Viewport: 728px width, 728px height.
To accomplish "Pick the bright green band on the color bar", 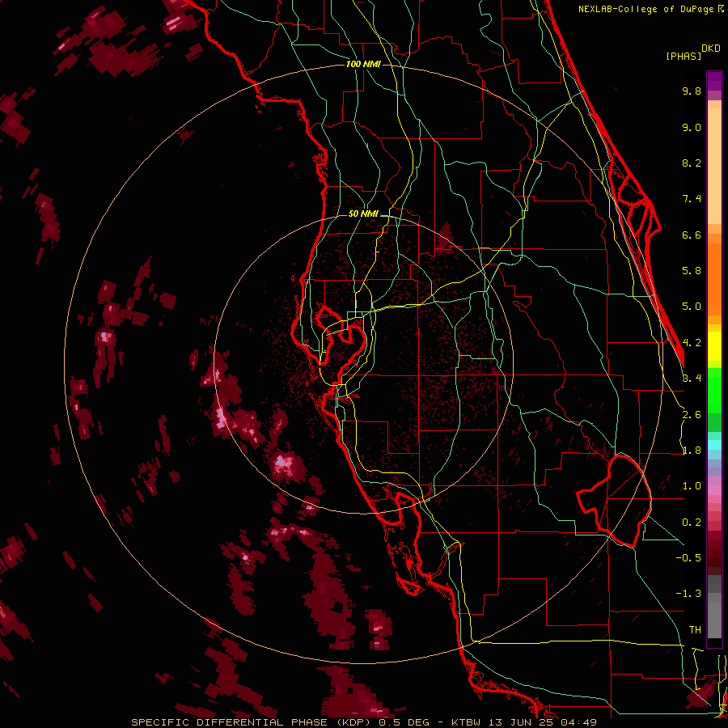I will (x=714, y=390).
